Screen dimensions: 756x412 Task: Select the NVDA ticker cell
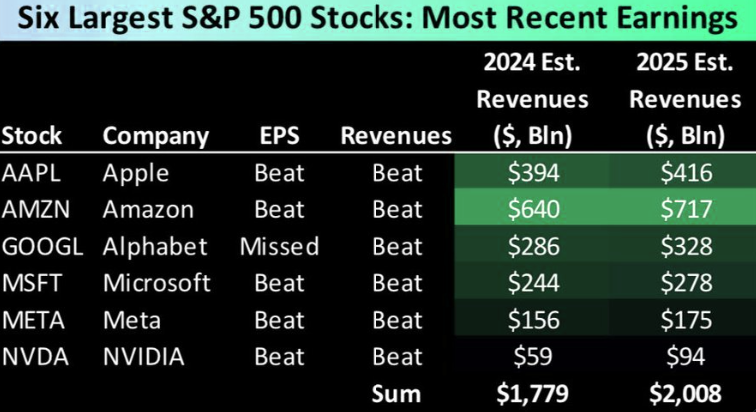point(32,356)
